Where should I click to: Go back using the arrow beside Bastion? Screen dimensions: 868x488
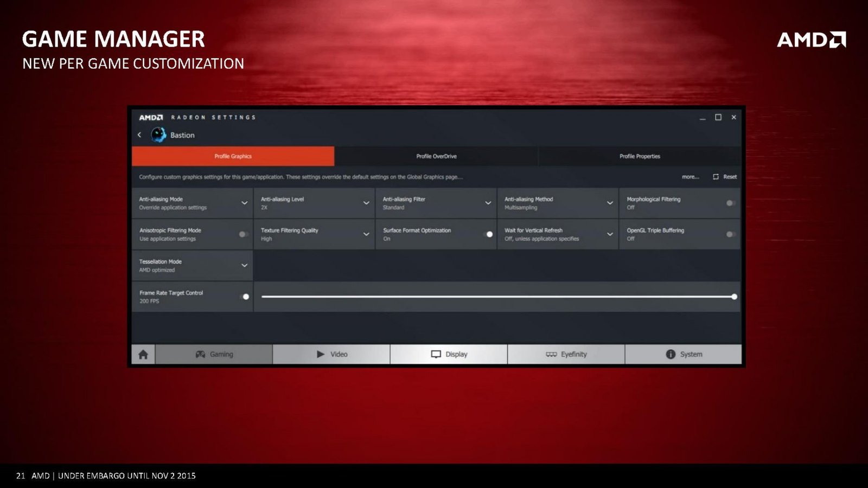point(139,134)
